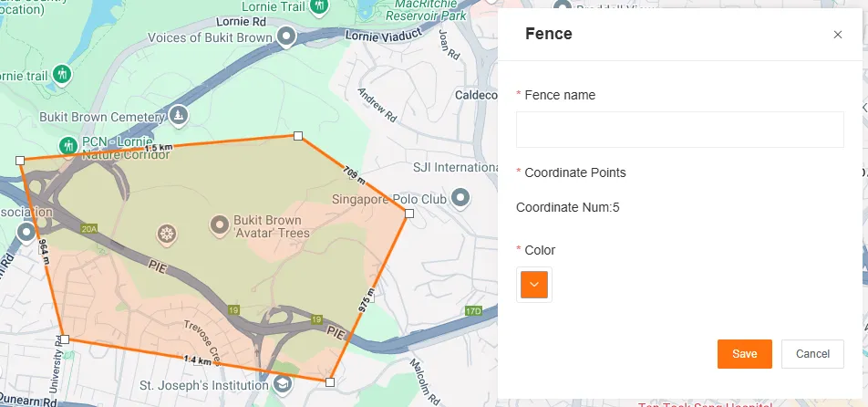This screenshot has width=868, height=407.
Task: Close the Fence panel
Action: pos(838,35)
